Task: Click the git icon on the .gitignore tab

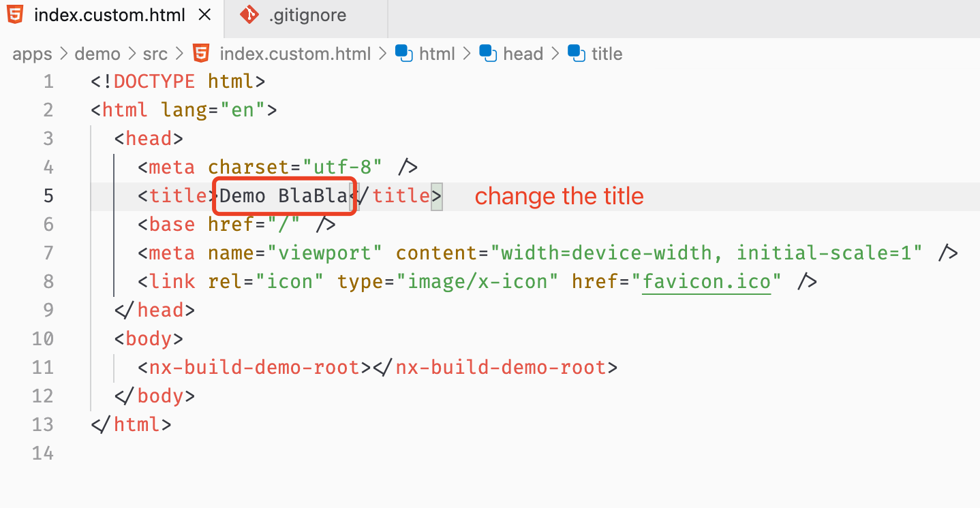Action: 250,14
